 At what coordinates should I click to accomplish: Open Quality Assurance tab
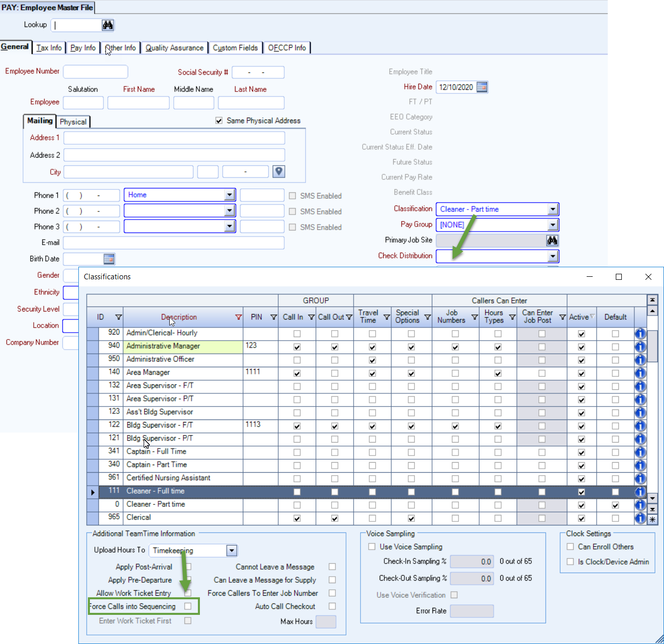[x=174, y=48]
